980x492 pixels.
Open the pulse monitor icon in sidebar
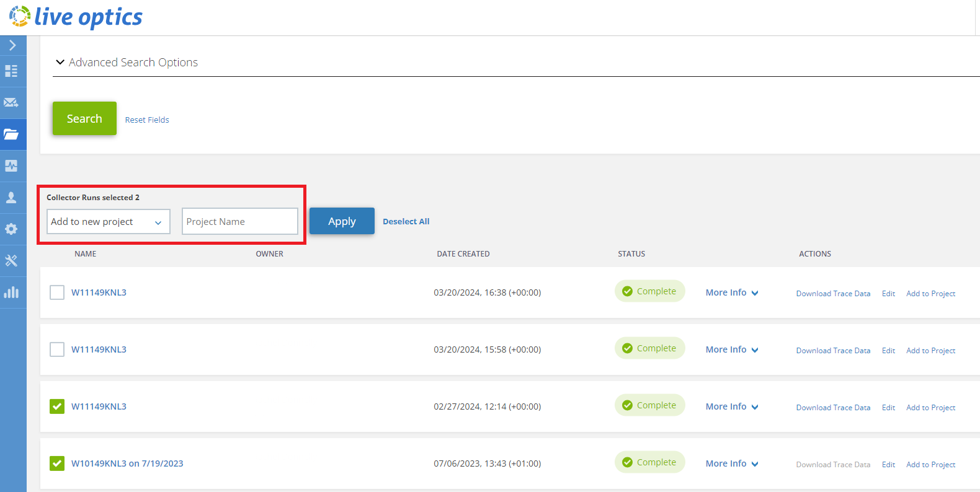(11, 166)
